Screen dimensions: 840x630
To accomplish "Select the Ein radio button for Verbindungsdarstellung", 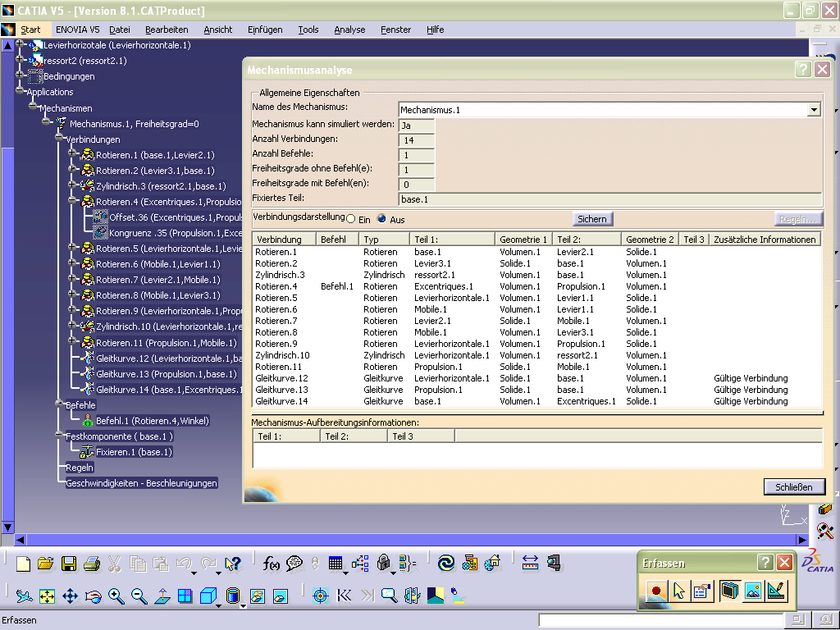I will coord(351,219).
